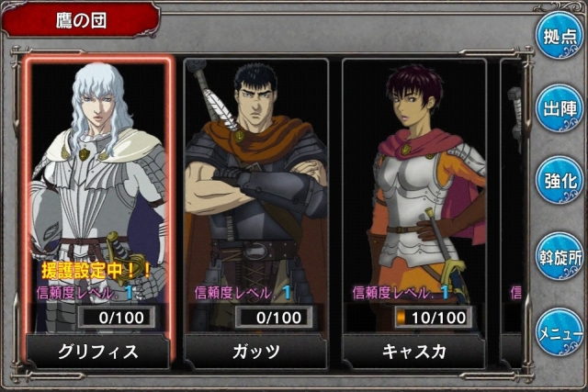Select the キャスカ character portrait
Image resolution: width=588 pixels, height=392 pixels.
pyautogui.click(x=414, y=195)
